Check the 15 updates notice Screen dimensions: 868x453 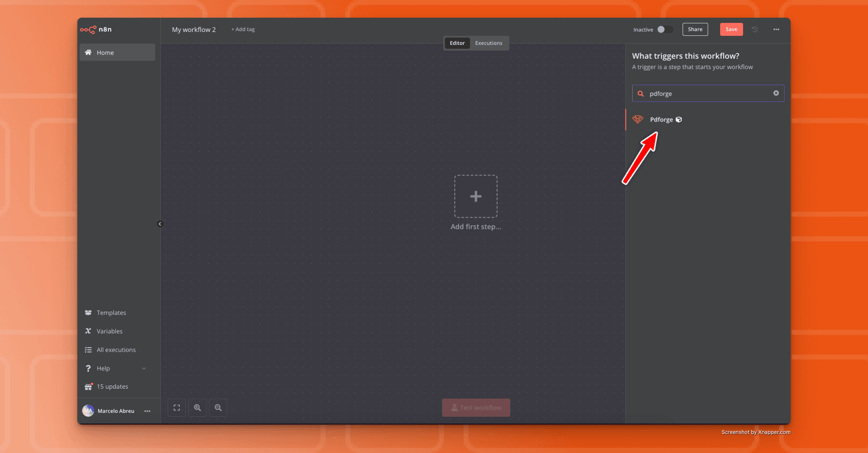[x=112, y=386]
